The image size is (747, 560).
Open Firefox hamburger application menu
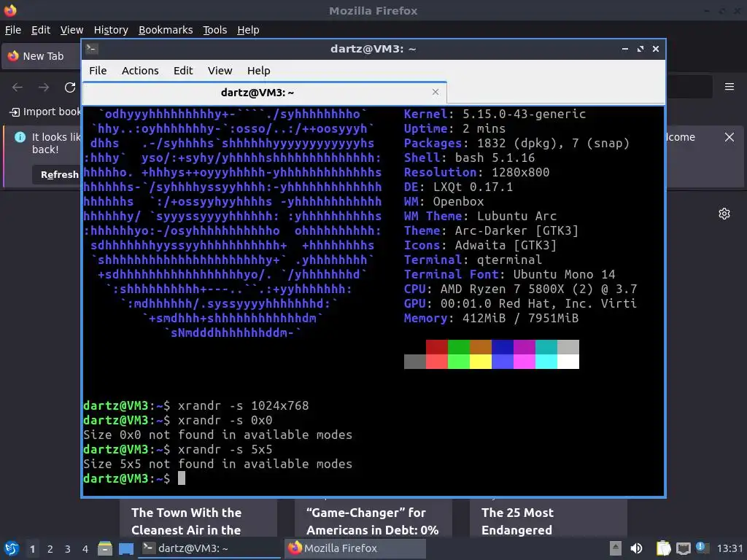(729, 87)
